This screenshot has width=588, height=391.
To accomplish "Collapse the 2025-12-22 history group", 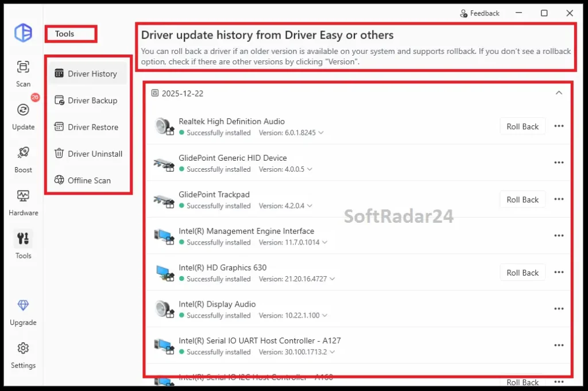I will coord(559,93).
